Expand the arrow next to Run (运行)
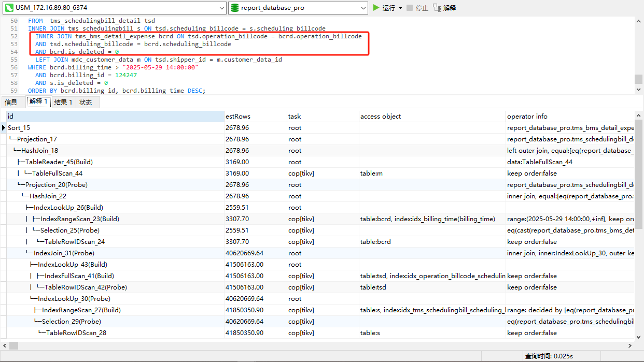The image size is (644, 362). tap(400, 8)
